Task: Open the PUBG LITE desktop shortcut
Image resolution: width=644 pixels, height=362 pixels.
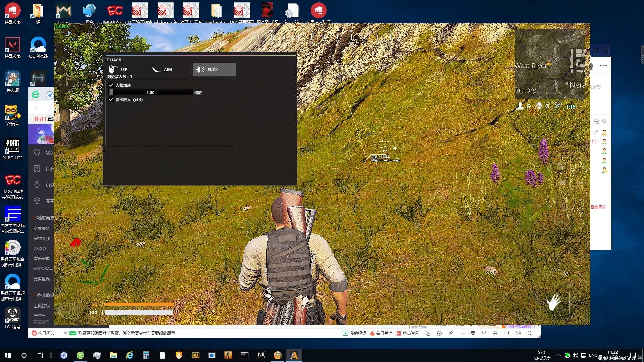Action: pyautogui.click(x=12, y=149)
